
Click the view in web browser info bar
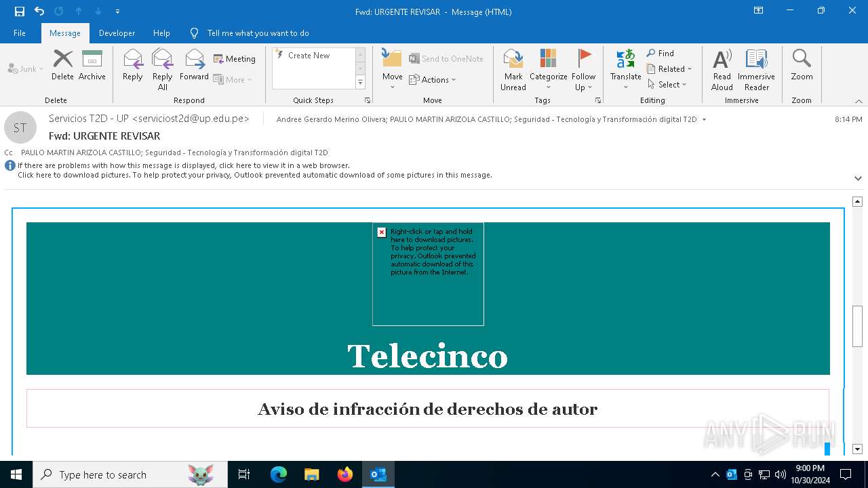[x=184, y=165]
